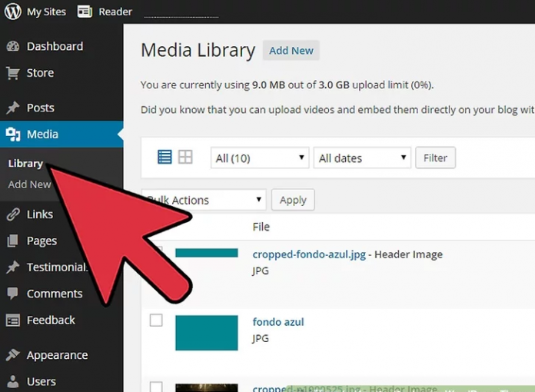Tick the checkbox beside cropped-fondo-azul.jpg
Viewport: 535px width, 392px height.
coord(157,252)
